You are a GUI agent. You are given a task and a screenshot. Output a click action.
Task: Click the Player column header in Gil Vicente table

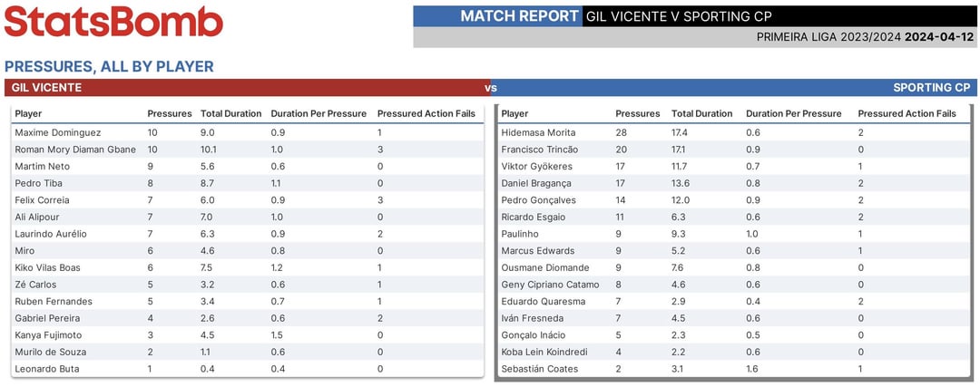(28, 114)
